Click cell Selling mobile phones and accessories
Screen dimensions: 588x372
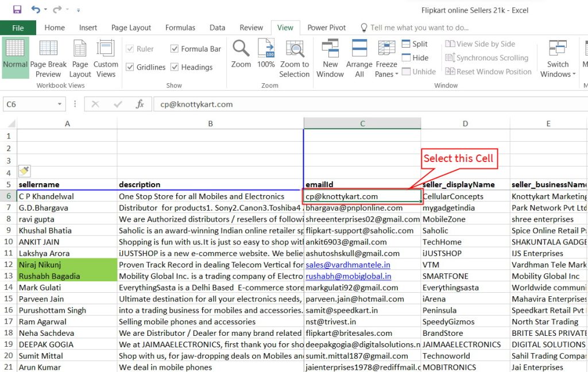tap(210, 321)
